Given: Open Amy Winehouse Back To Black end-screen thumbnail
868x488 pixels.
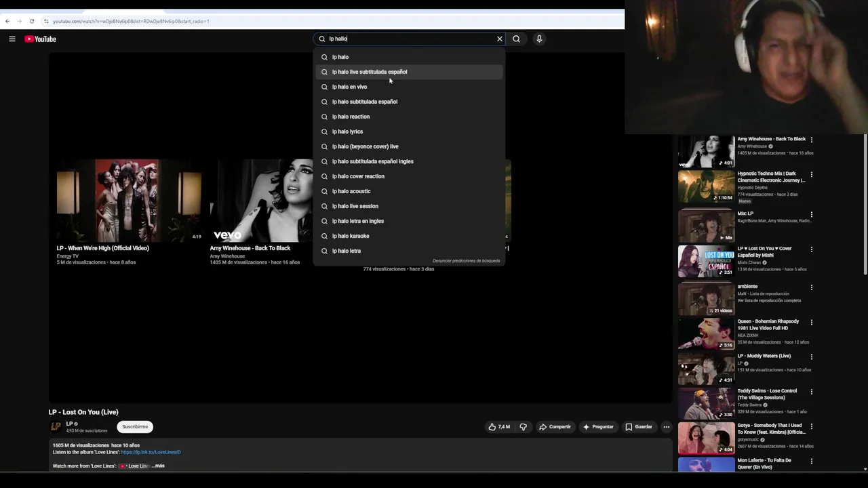Looking at the screenshot, I should [x=261, y=200].
